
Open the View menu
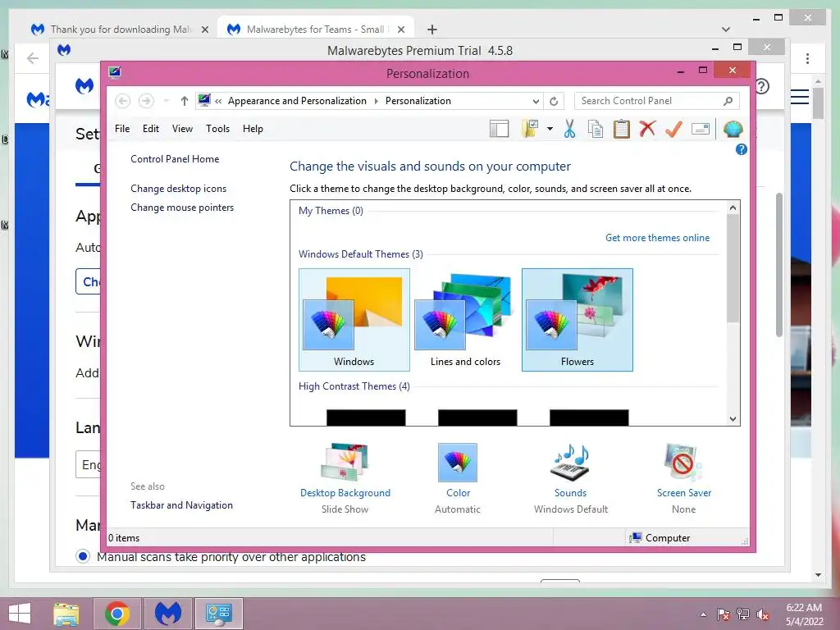click(182, 129)
